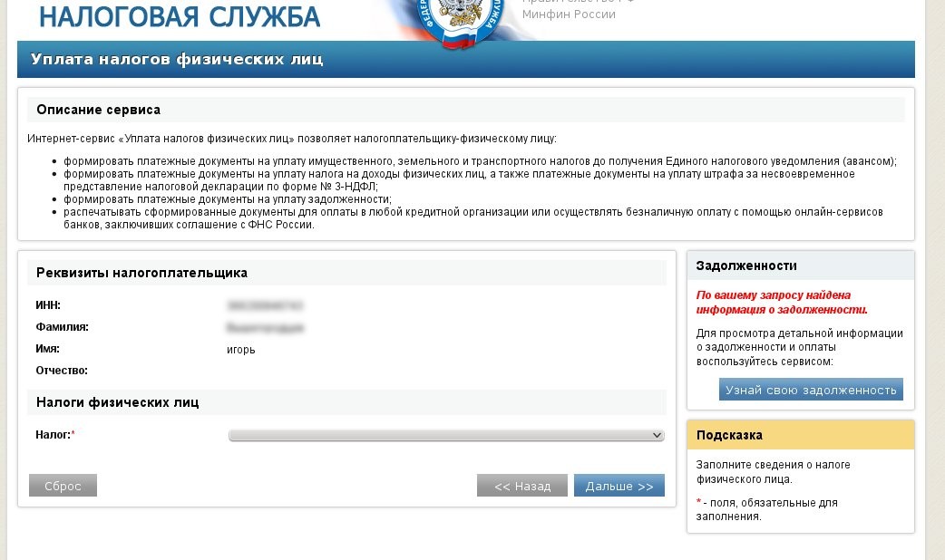The width and height of the screenshot is (945, 560).
Task: Click the arrow on the Налог combo box
Action: click(658, 436)
